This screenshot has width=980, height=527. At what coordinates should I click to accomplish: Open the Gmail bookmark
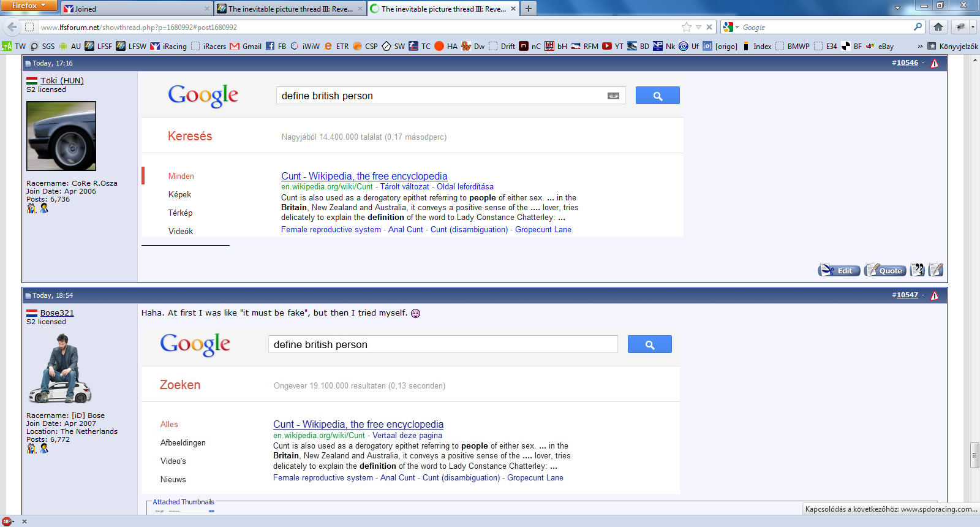pyautogui.click(x=246, y=46)
